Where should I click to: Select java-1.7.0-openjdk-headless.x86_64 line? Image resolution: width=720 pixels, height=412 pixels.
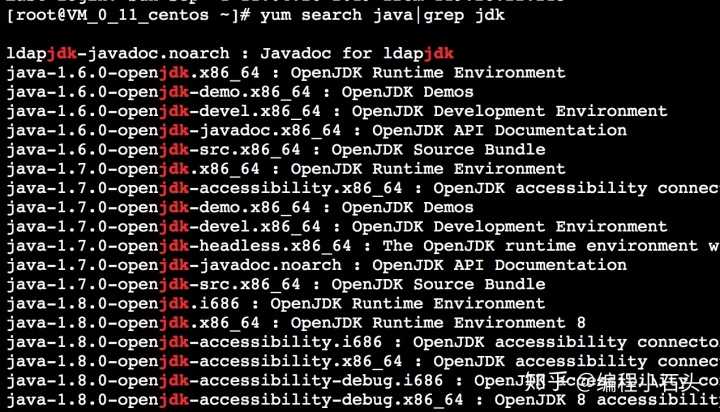coord(363,246)
